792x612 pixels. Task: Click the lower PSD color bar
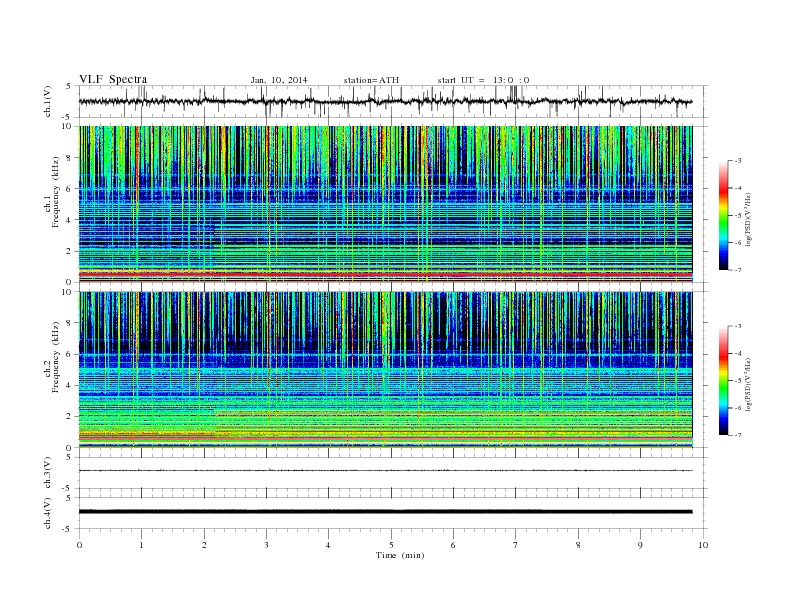(x=723, y=380)
